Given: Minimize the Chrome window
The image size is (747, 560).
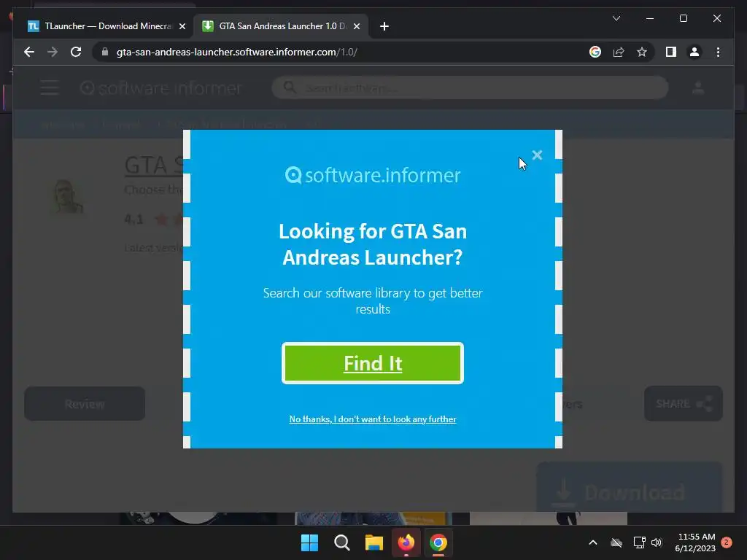Looking at the screenshot, I should click(650, 18).
